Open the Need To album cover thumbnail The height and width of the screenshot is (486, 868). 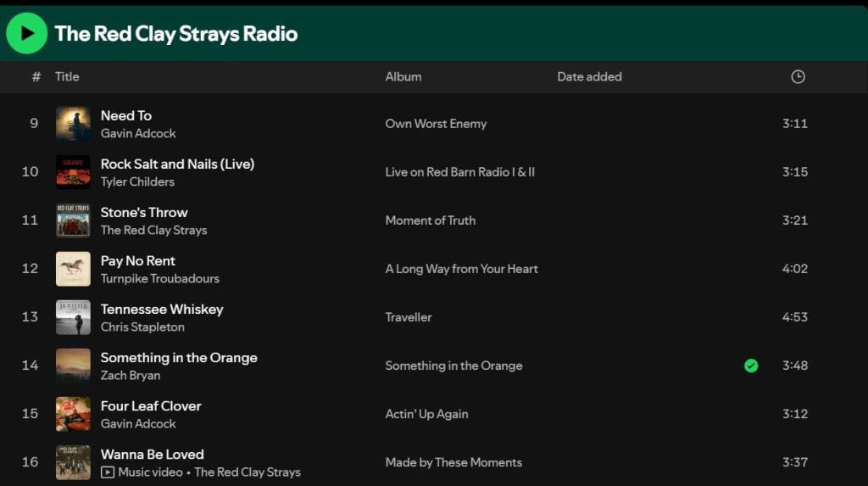(73, 124)
